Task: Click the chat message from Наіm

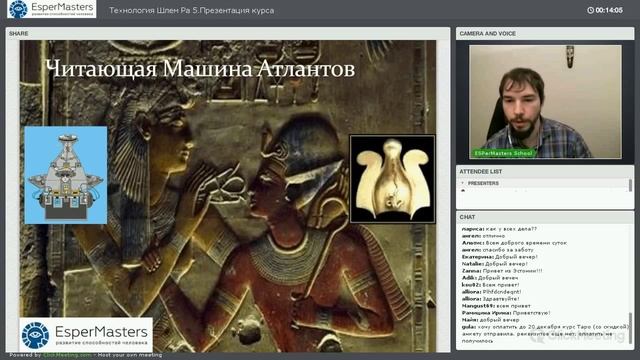Action: [490, 320]
